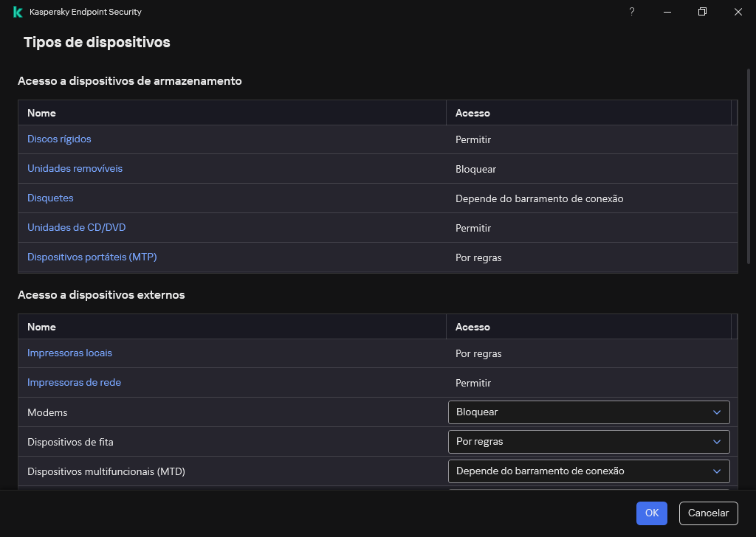Open the Unidades de CD/DVD link

tap(76, 227)
